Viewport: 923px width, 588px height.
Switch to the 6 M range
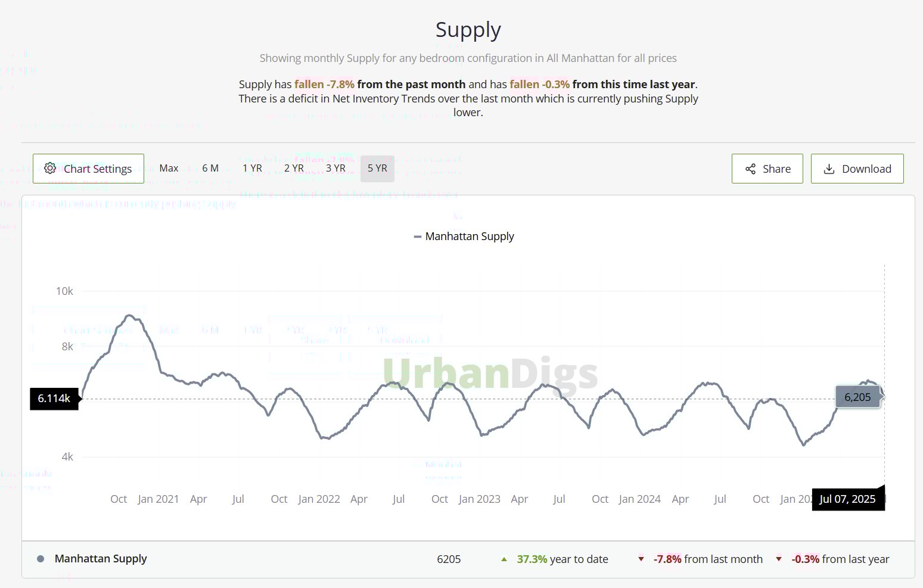(x=210, y=169)
